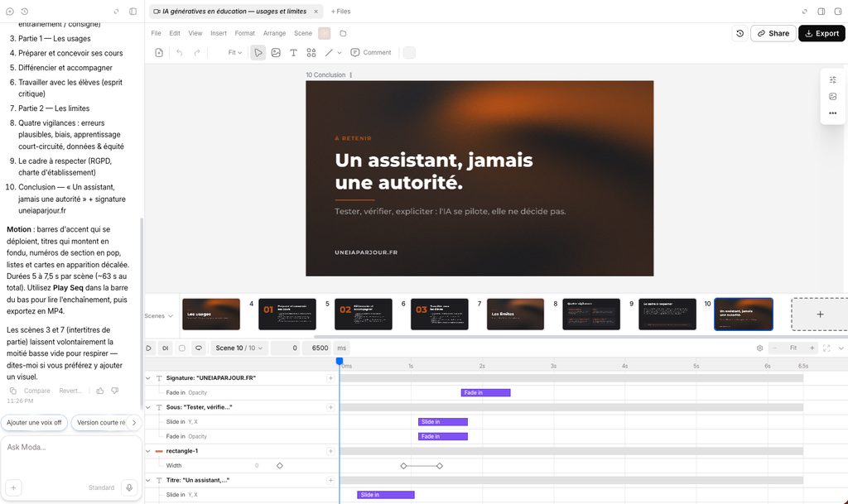Screen dimensions: 848x504
Task: Click the 6500 duration input field
Action: pyautogui.click(x=317, y=348)
